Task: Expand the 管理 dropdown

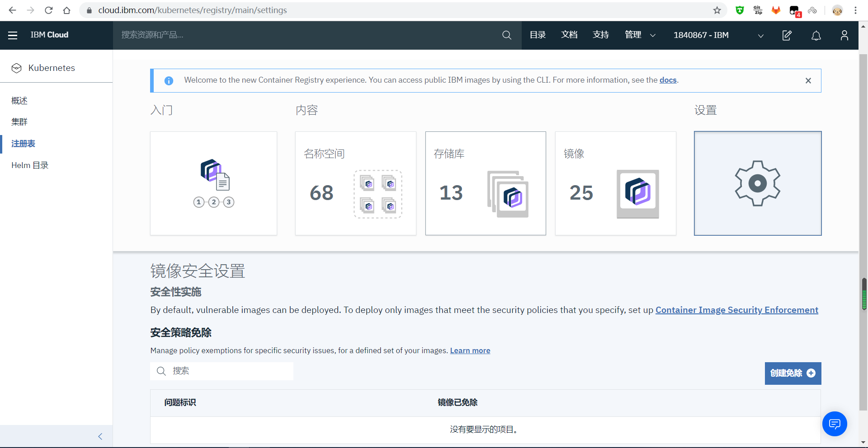Action: tap(640, 35)
